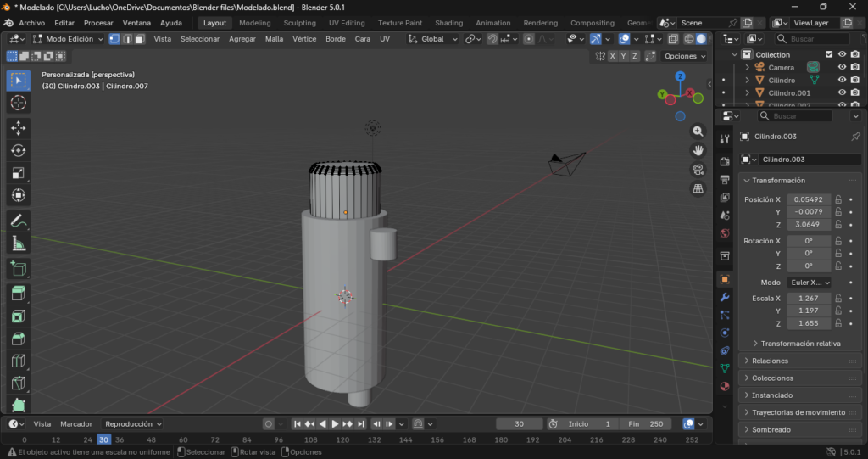The height and width of the screenshot is (459, 868).
Task: Open the Modo Edición mode dropdown
Action: click(x=68, y=39)
